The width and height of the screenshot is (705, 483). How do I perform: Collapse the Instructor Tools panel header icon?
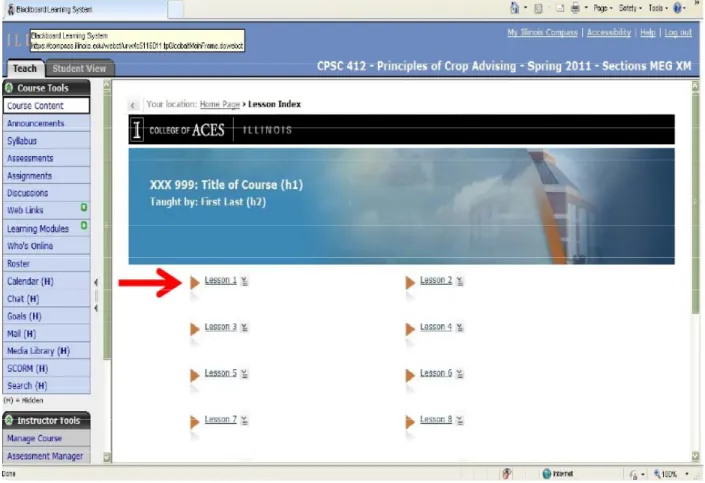pyautogui.click(x=9, y=420)
